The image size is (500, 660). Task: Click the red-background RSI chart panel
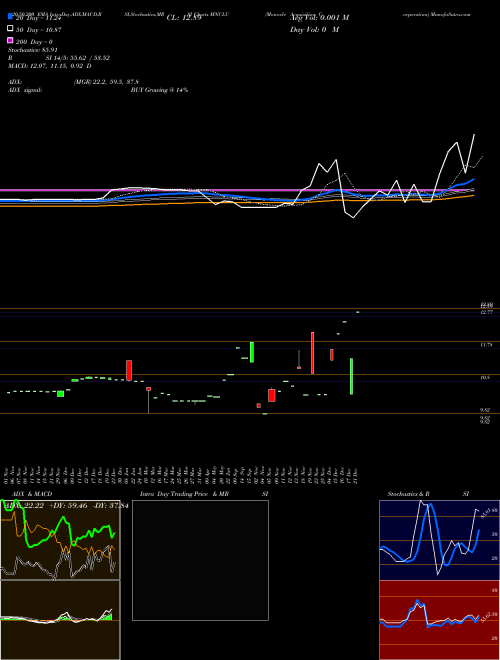click(439, 620)
